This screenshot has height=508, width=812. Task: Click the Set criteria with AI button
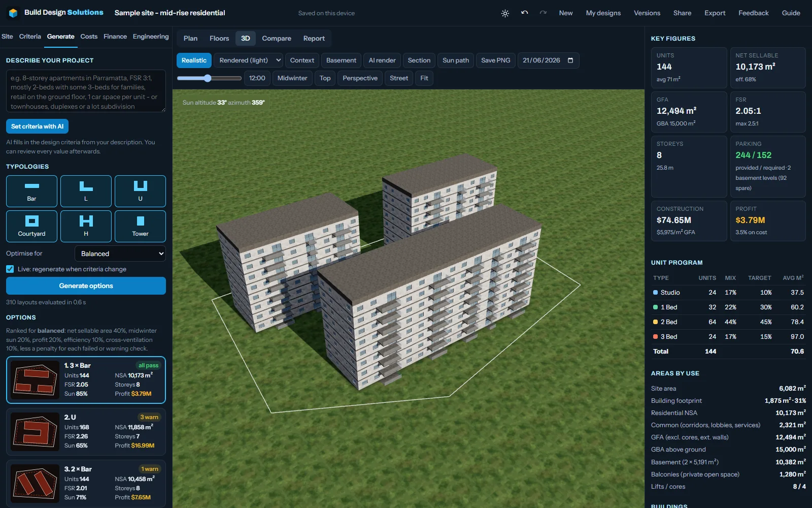(37, 126)
